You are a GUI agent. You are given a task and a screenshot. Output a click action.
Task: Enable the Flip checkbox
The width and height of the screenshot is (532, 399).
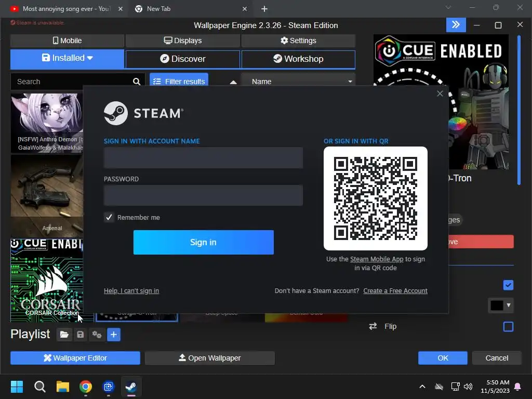tap(508, 327)
